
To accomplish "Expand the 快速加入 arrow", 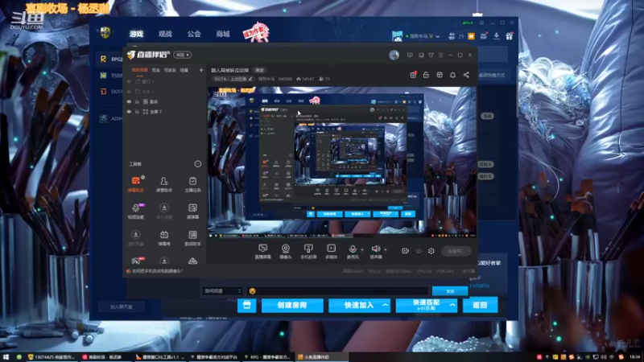I will click(385, 305).
